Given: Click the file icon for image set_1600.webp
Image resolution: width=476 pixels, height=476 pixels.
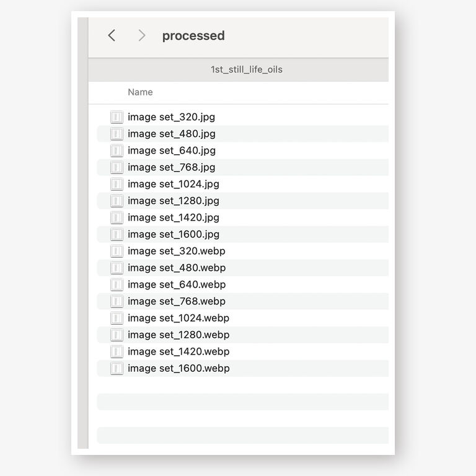Looking at the screenshot, I should coord(117,368).
